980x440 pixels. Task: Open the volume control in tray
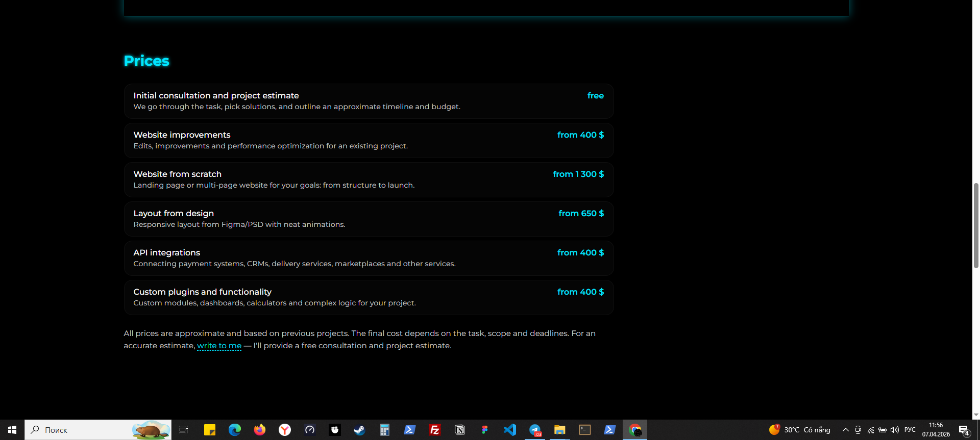point(895,430)
